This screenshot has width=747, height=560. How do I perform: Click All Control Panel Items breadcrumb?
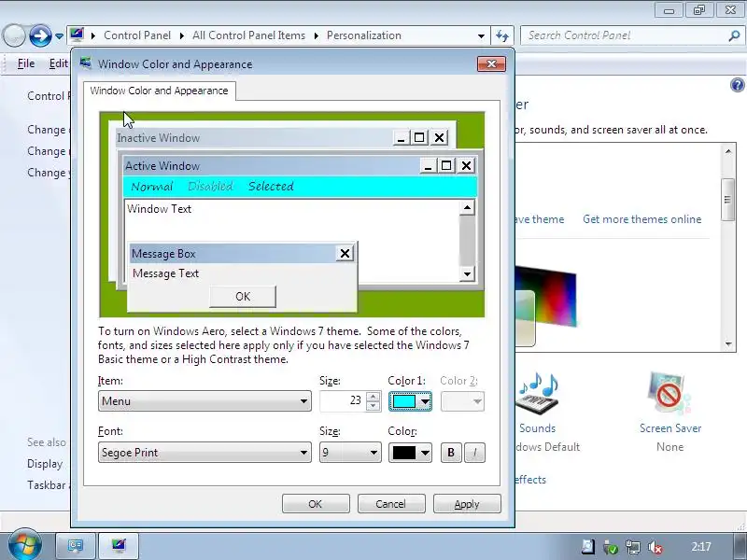(248, 35)
